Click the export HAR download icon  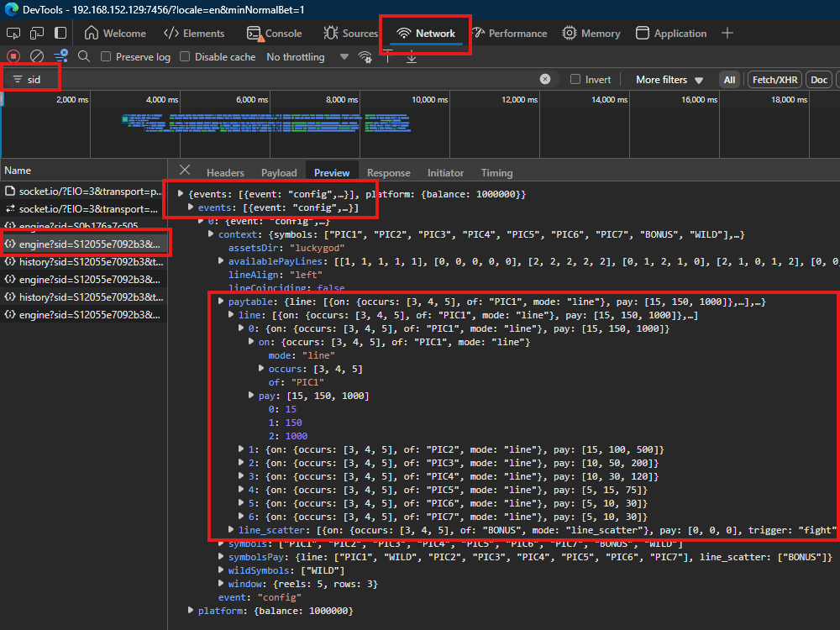[412, 57]
